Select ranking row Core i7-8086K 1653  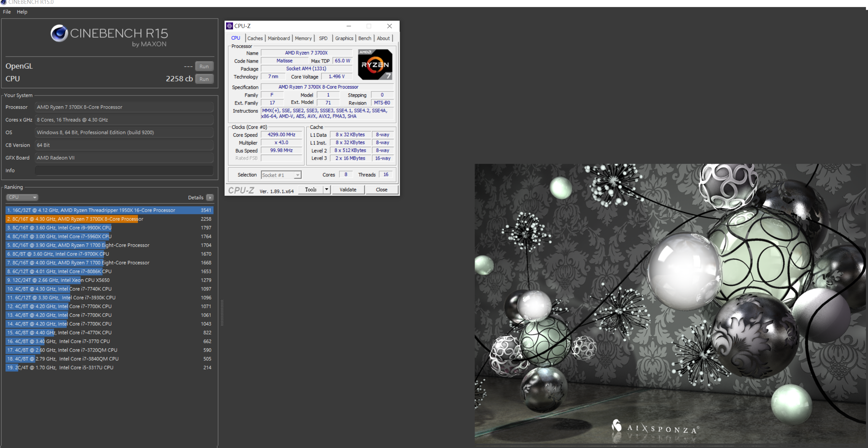point(109,272)
